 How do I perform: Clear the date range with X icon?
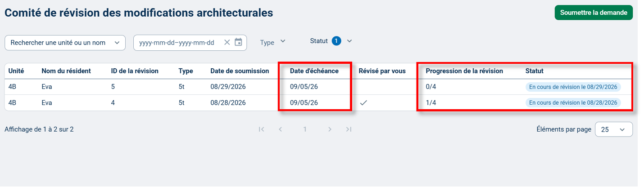227,42
